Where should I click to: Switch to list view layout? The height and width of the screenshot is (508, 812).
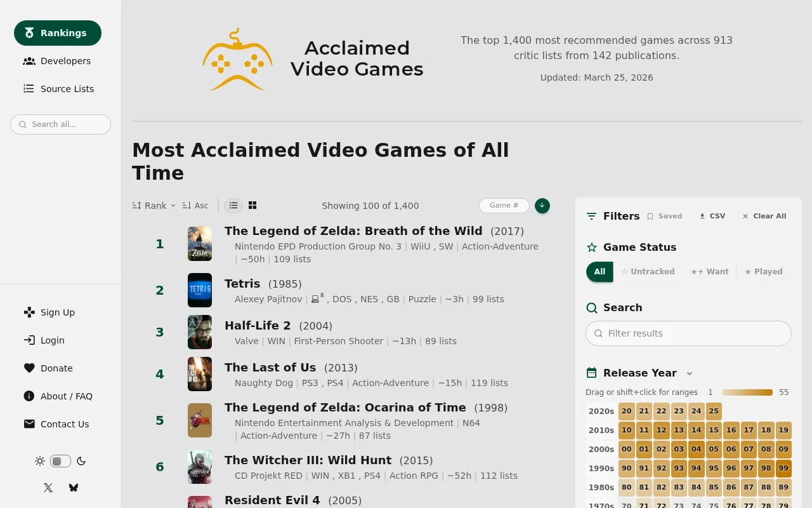tap(233, 205)
